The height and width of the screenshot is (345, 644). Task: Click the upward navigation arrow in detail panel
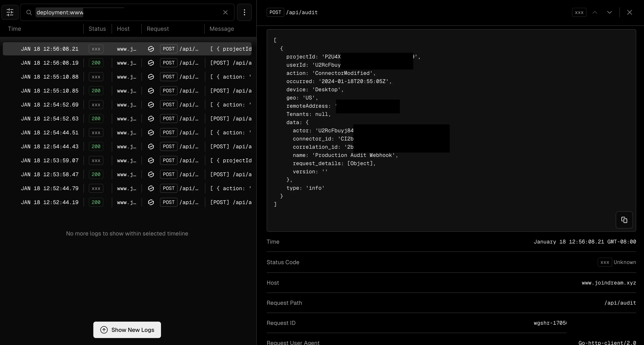[595, 12]
